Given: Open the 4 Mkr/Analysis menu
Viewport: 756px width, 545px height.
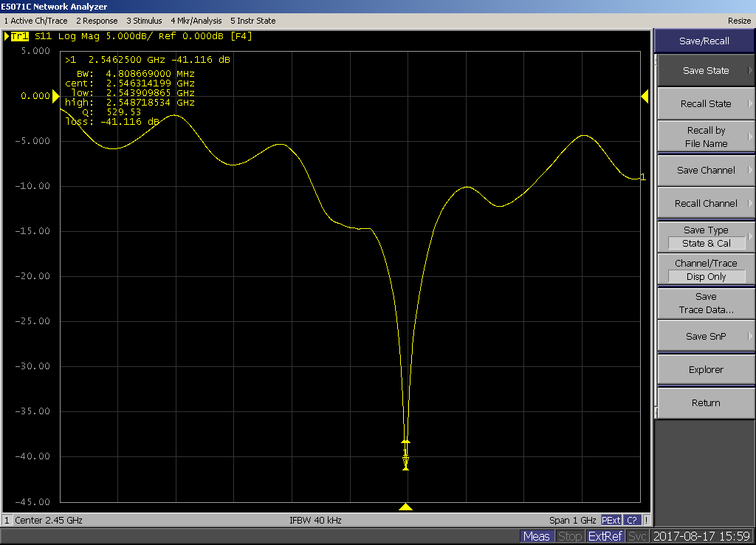Looking at the screenshot, I should pyautogui.click(x=196, y=21).
